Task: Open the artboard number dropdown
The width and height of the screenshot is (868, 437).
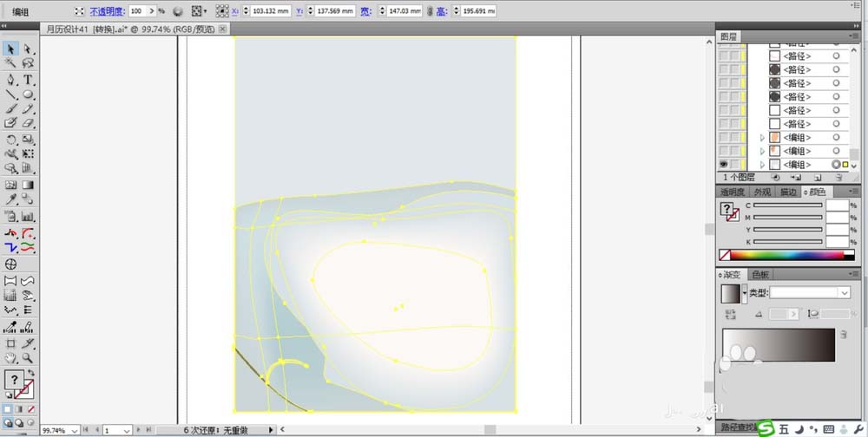Action: click(x=126, y=430)
